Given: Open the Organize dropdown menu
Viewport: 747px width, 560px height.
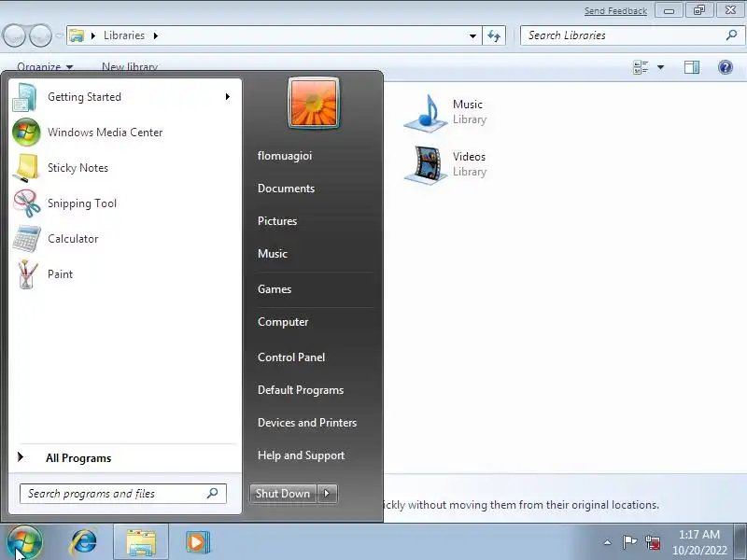Looking at the screenshot, I should click(44, 67).
